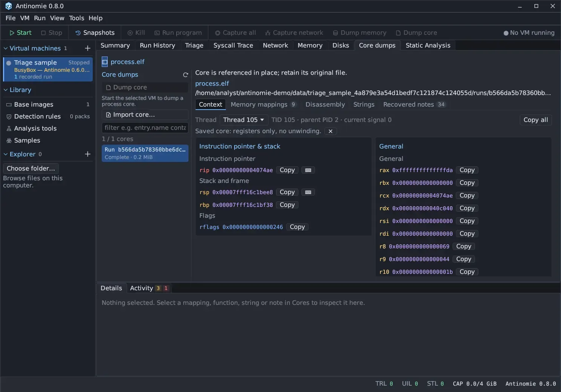
Task: Switch to the Activity tab
Action: click(149, 288)
